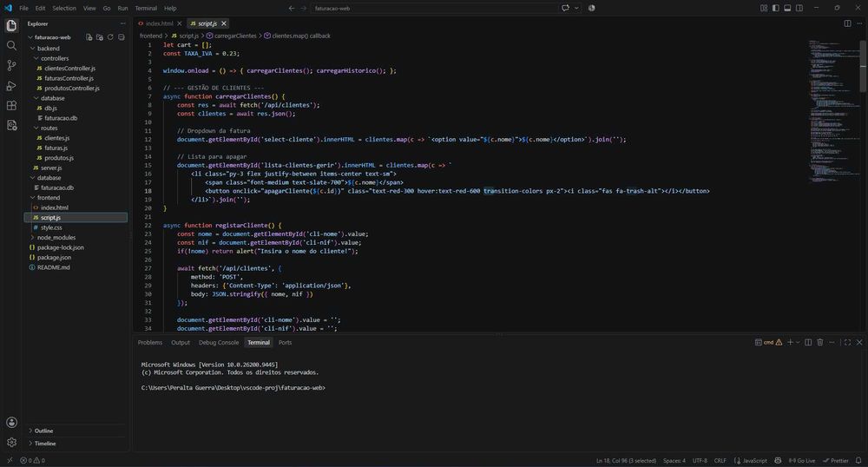868x467 pixels.
Task: Open editor More Actions ellipsis
Action: [859, 23]
